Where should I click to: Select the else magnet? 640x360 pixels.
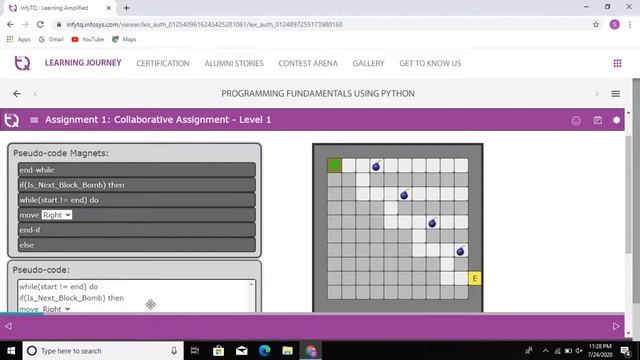[x=137, y=245]
